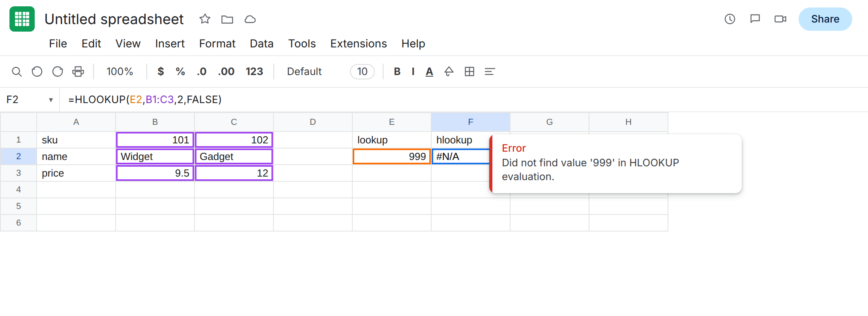Viewport: 868px width, 316px height.
Task: Open version history clock icon
Action: click(x=730, y=19)
